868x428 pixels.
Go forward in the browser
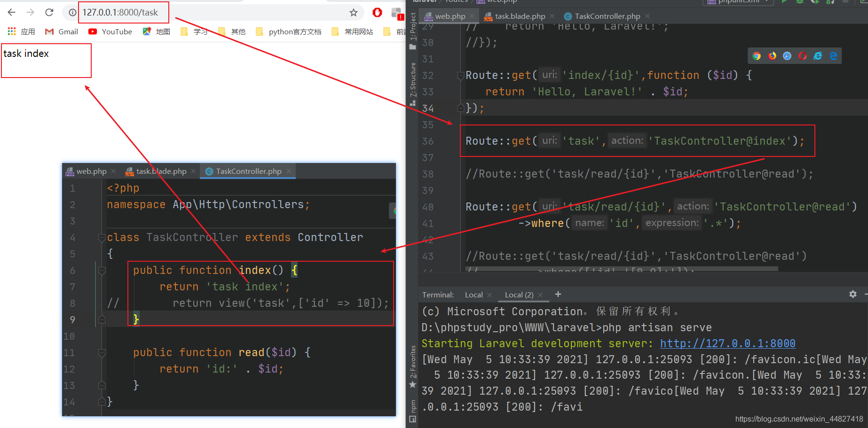click(31, 12)
